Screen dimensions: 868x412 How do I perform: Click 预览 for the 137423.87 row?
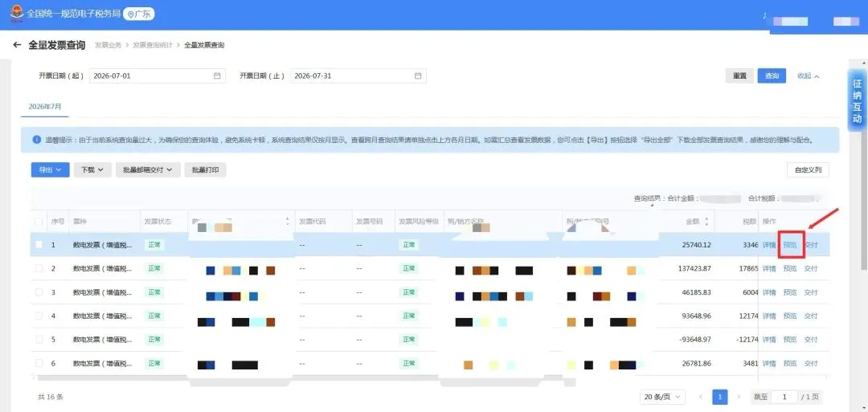pos(790,269)
